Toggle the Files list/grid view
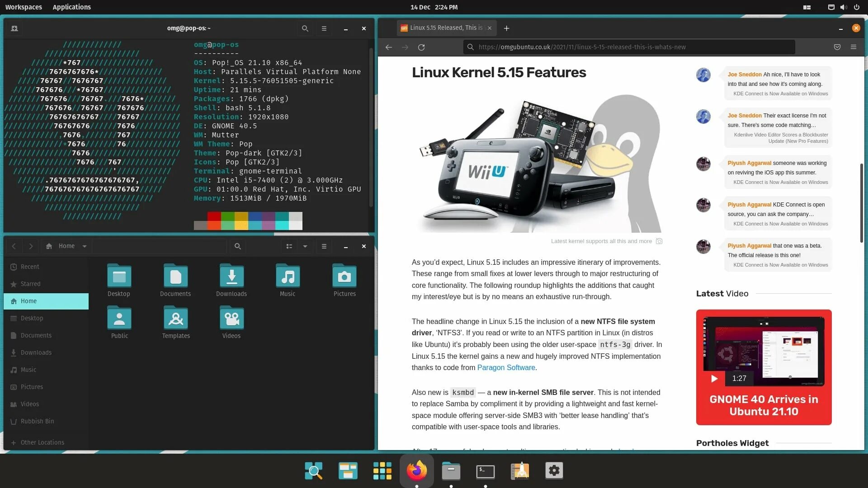The image size is (868, 488). 289,246
